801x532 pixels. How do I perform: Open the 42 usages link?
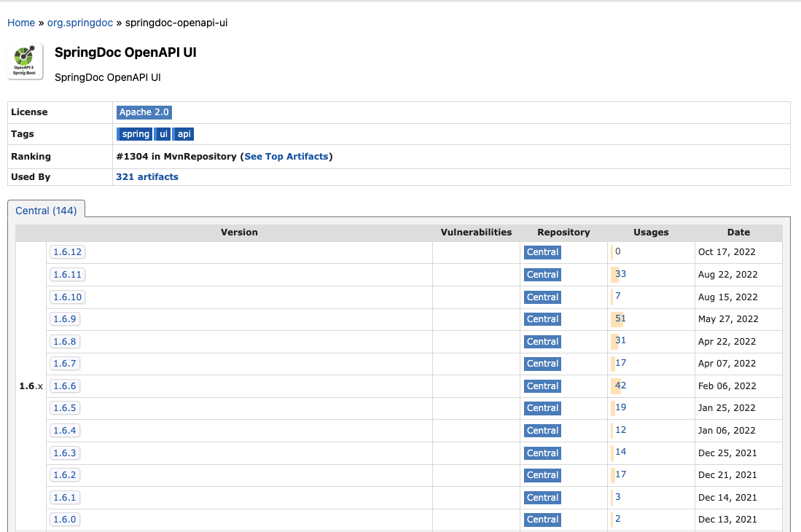click(621, 386)
